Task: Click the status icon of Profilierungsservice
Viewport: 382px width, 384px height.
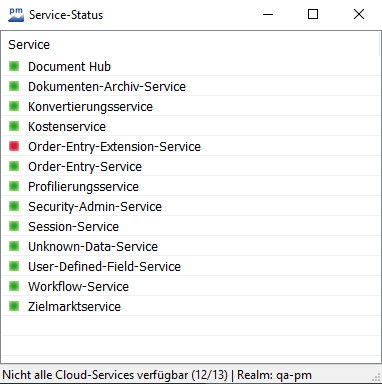Action: [x=14, y=186]
